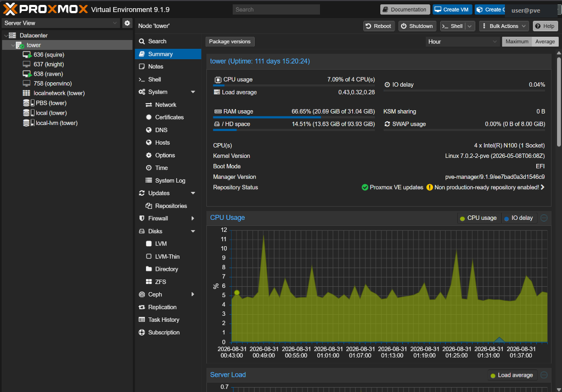Collapse the tower node expander

(x=13, y=45)
